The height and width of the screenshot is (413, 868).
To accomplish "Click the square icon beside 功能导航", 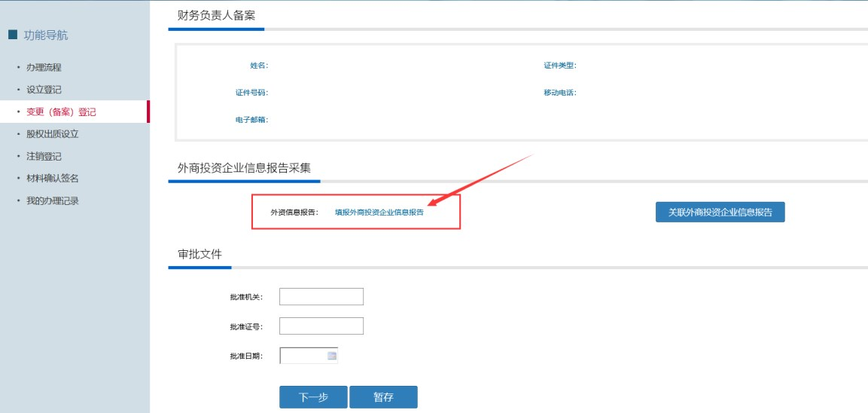I will (x=12, y=35).
